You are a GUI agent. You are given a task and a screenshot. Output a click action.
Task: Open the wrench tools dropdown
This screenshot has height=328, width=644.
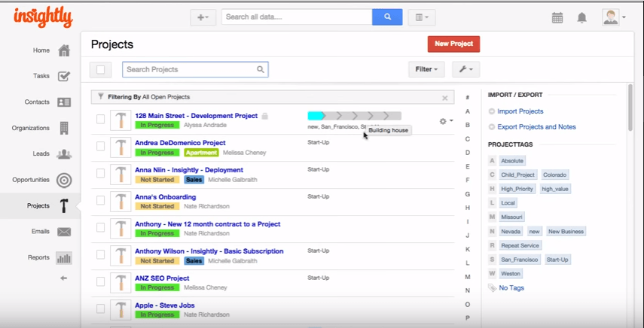pyautogui.click(x=465, y=69)
